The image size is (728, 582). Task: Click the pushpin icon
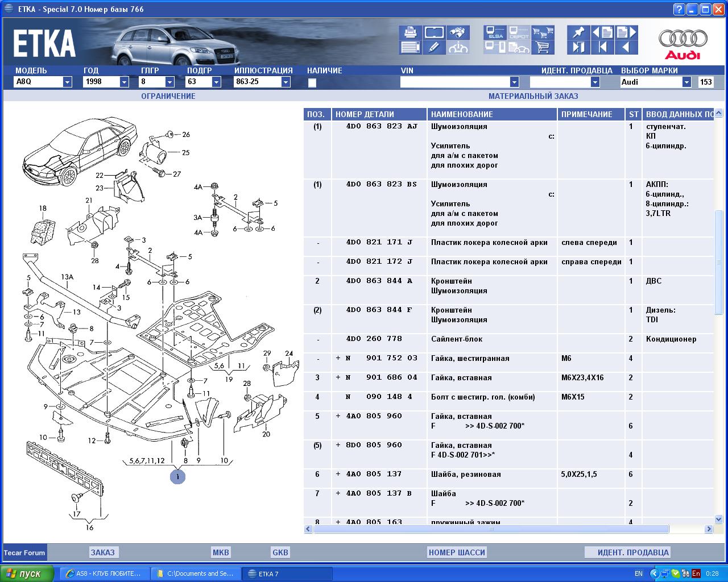point(578,32)
